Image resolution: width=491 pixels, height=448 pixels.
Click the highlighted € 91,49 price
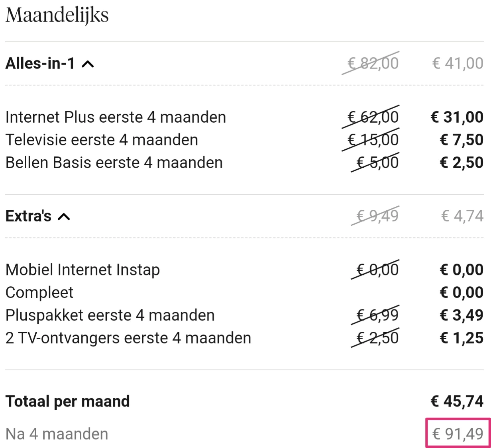pos(458,433)
